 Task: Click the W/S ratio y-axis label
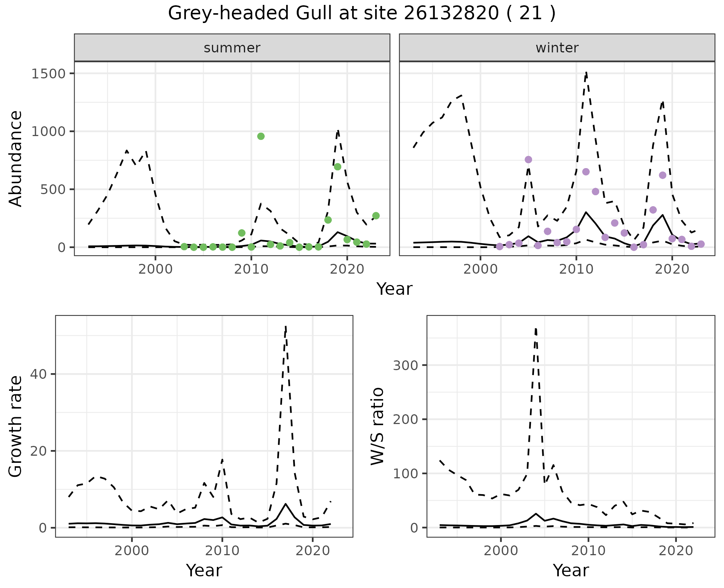(x=377, y=426)
